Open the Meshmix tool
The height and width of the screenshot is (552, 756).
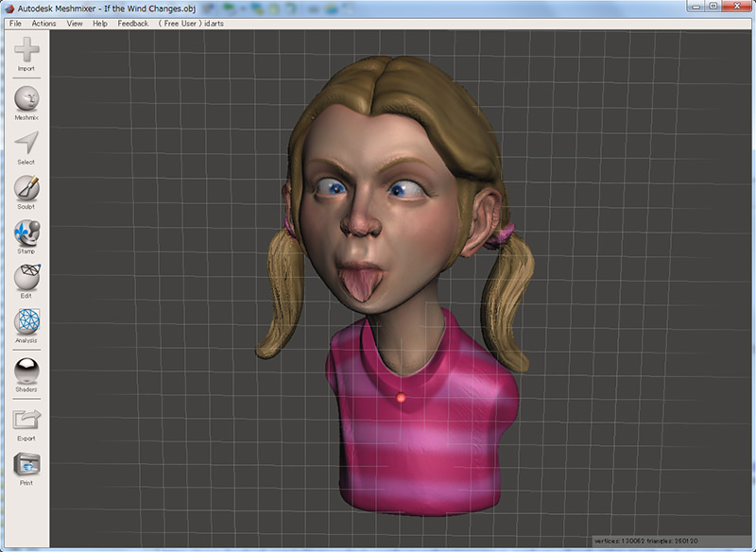[x=26, y=99]
